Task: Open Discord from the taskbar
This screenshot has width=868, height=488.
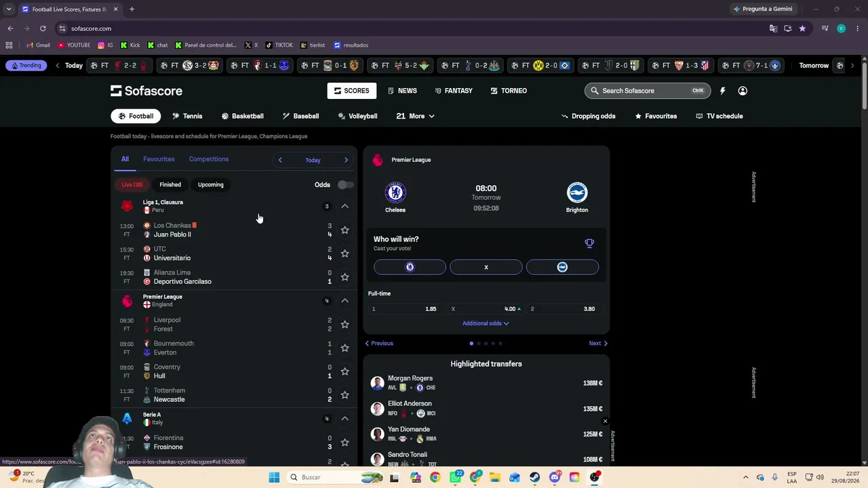Action: [x=555, y=477]
